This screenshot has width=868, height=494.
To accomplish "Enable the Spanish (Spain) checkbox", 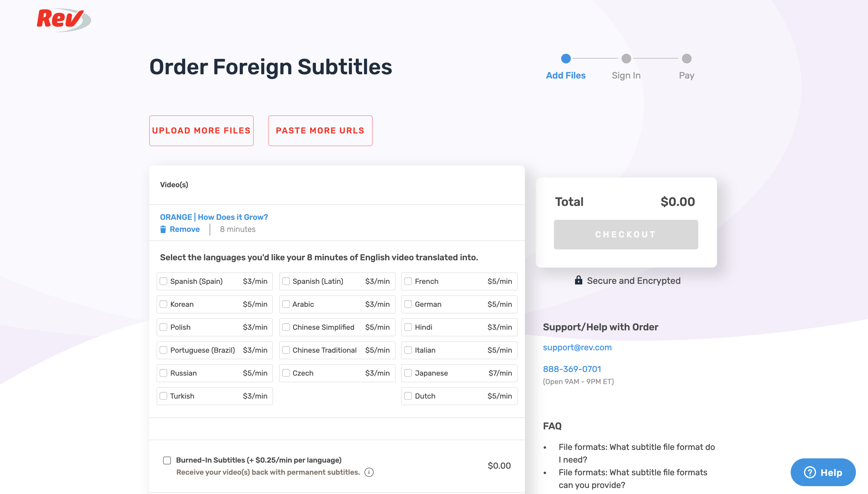I will (x=164, y=281).
